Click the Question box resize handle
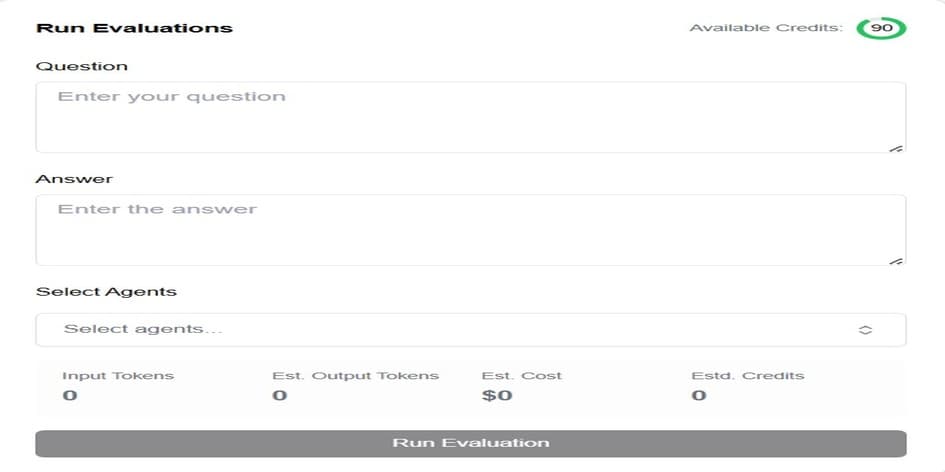The image size is (945, 472). [x=896, y=148]
